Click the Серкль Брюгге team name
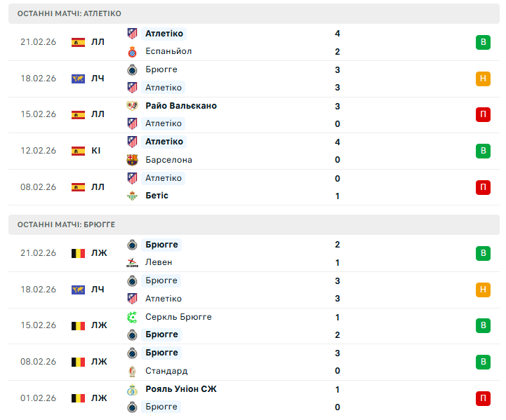The height and width of the screenshot is (420, 506). pos(178,317)
